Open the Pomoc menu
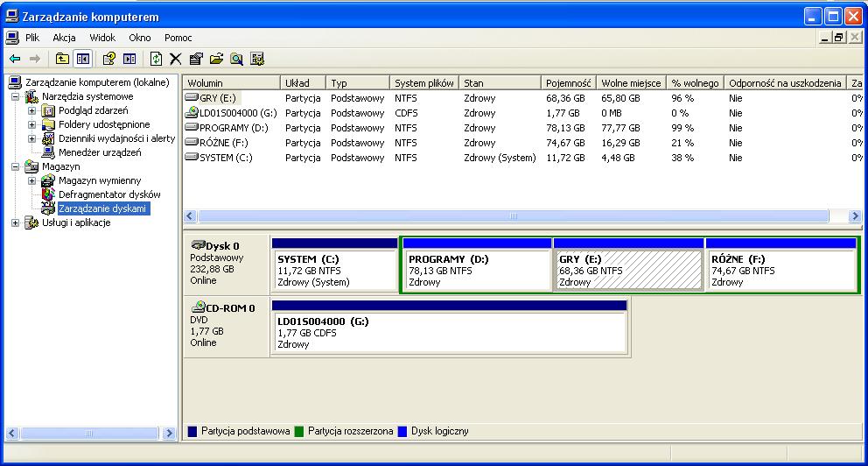 tap(178, 38)
